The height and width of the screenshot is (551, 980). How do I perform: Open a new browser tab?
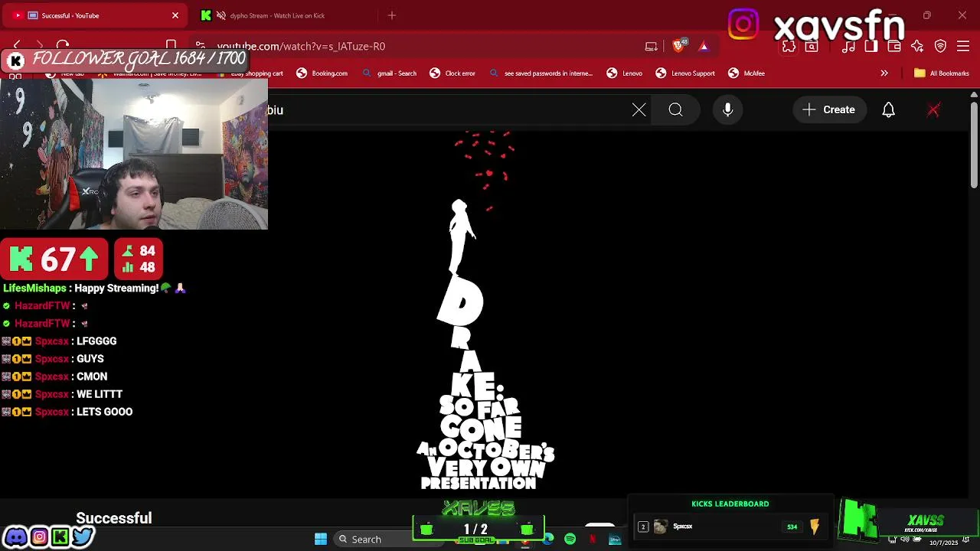tap(392, 15)
